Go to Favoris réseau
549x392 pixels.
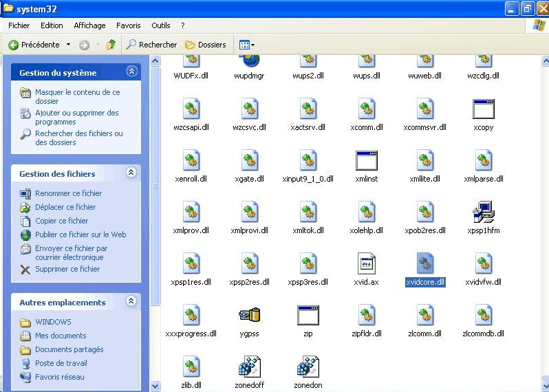[x=60, y=377]
